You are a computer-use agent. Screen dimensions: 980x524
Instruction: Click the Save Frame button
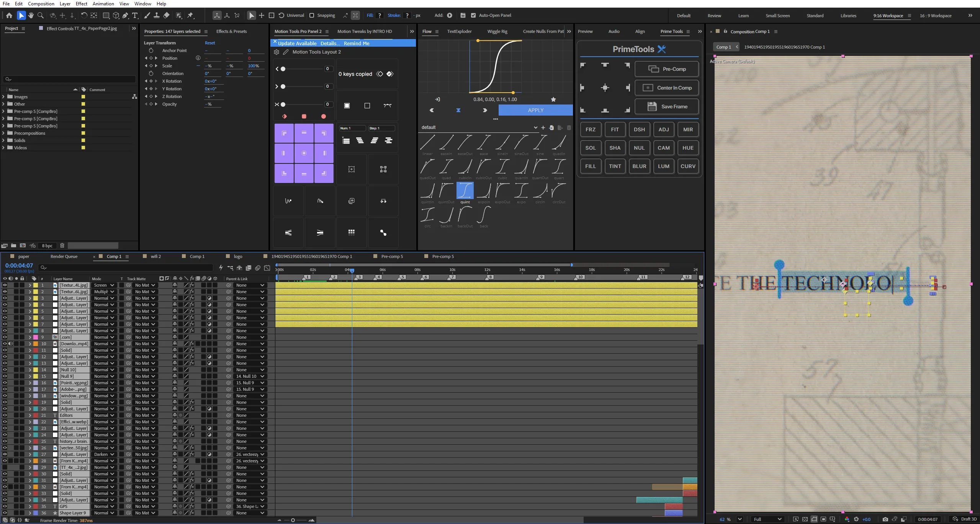[667, 106]
